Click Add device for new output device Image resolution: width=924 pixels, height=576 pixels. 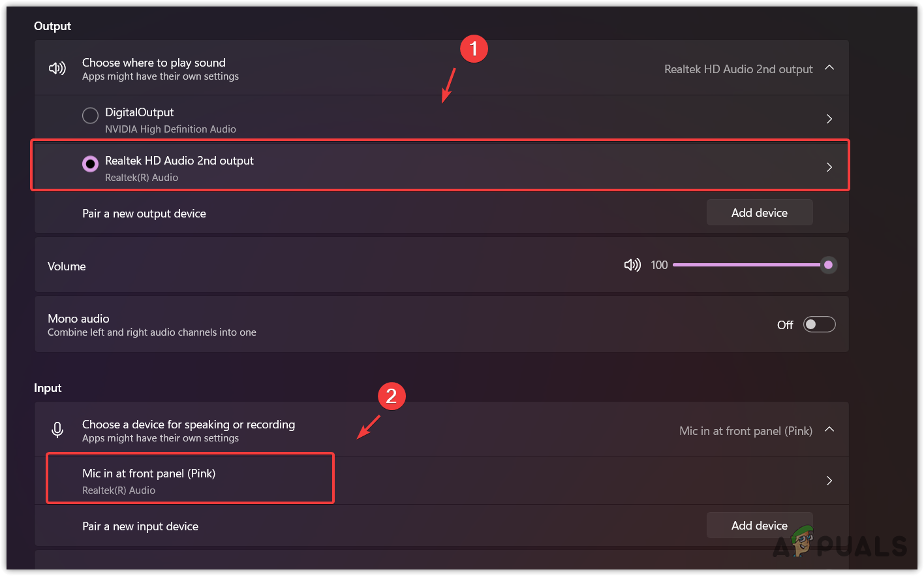click(759, 213)
